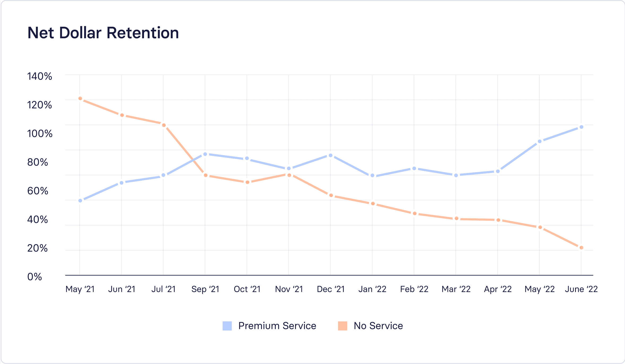Image resolution: width=625 pixels, height=364 pixels.
Task: Click the Net Dollar Retention chart title
Action: tap(103, 33)
